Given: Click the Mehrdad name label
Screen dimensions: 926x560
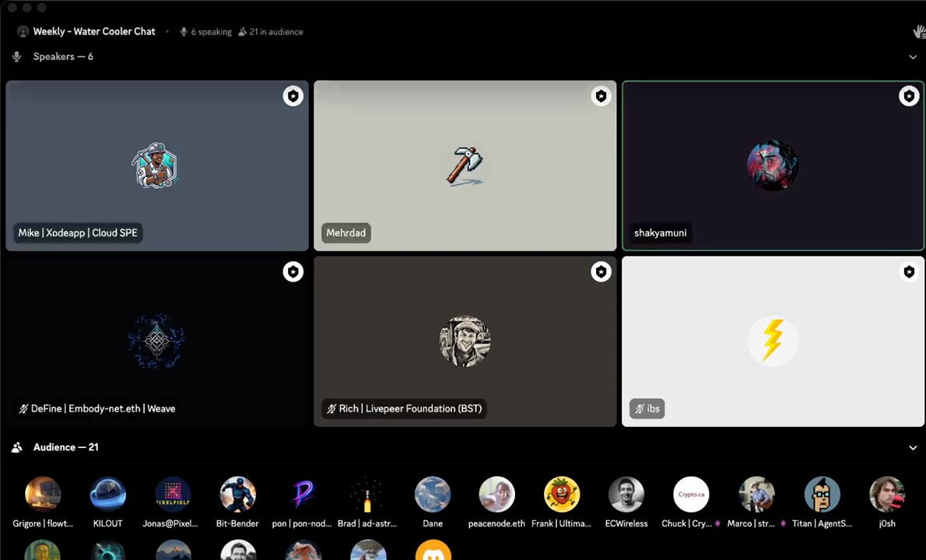Looking at the screenshot, I should [x=346, y=233].
